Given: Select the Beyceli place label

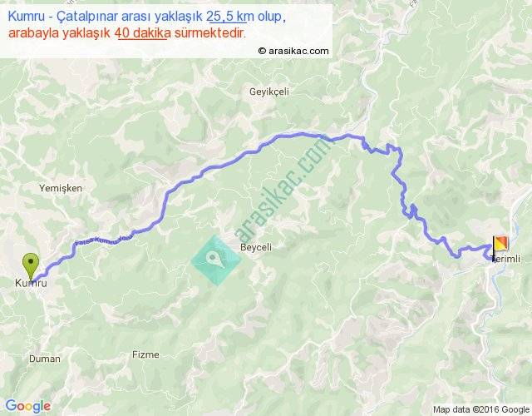Looking at the screenshot, I should 256,247.
